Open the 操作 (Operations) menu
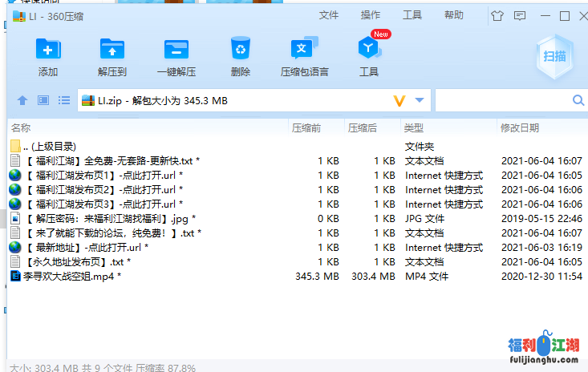The width and height of the screenshot is (588, 372). coord(371,15)
